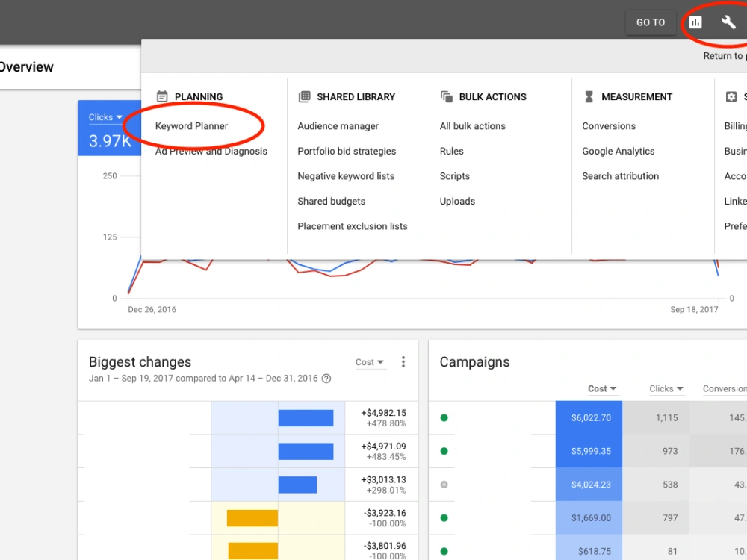Select the $6,022.70 cost cell
This screenshot has height=560, width=747.
click(589, 417)
